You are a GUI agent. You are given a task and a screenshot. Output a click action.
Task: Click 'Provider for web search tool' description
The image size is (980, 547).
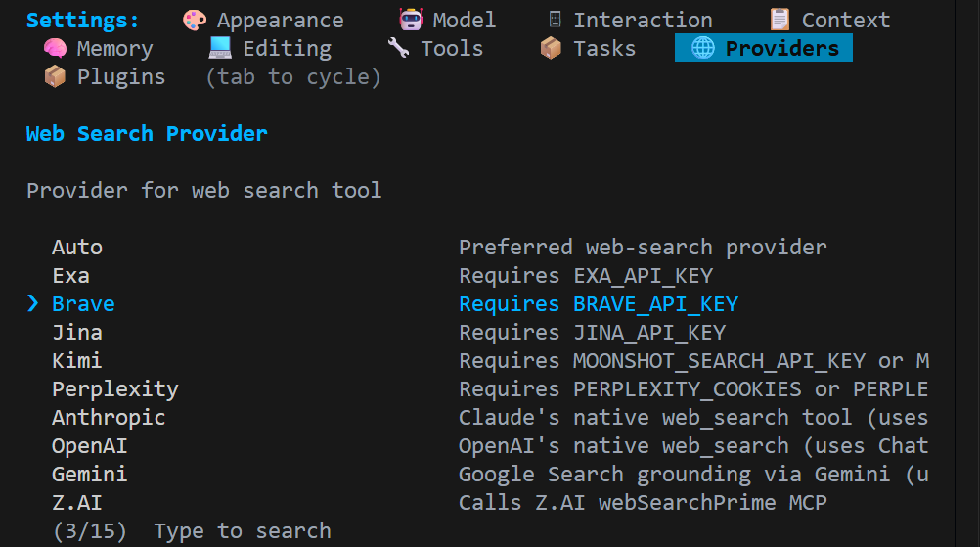click(x=203, y=191)
